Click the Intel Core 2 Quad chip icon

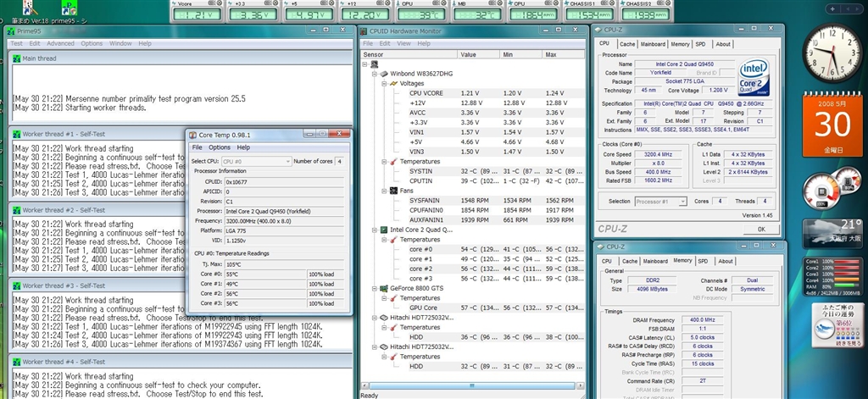pos(383,230)
